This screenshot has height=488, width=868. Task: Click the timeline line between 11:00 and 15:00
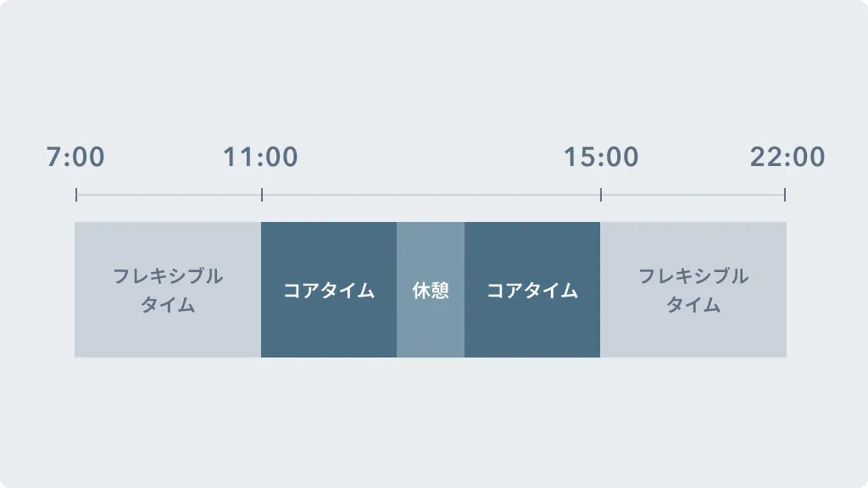pyautogui.click(x=431, y=195)
